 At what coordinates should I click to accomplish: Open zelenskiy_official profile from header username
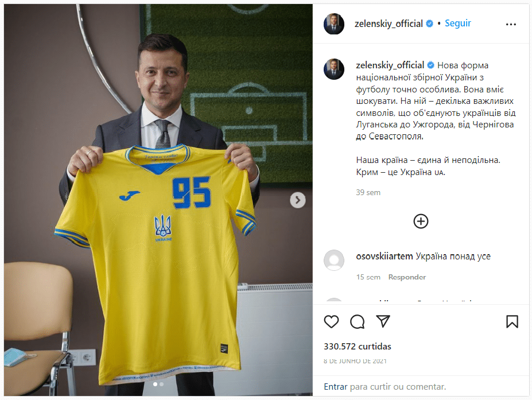pyautogui.click(x=389, y=24)
